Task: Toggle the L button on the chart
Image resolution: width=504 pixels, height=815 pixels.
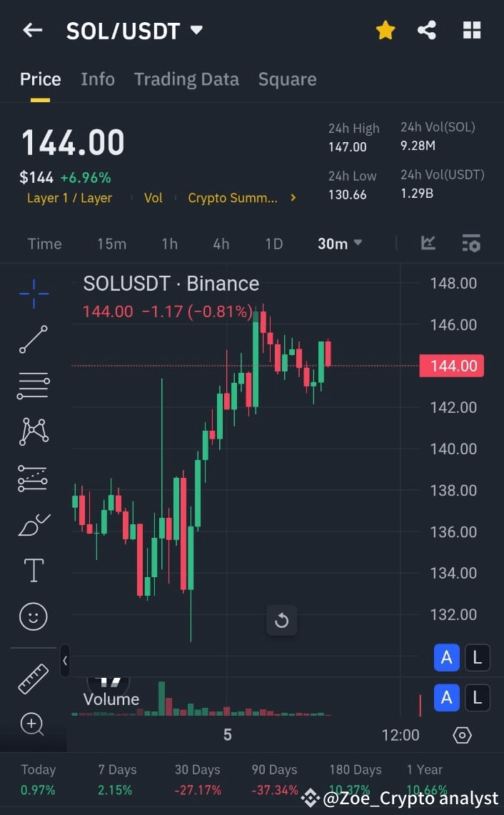Action: tap(477, 658)
